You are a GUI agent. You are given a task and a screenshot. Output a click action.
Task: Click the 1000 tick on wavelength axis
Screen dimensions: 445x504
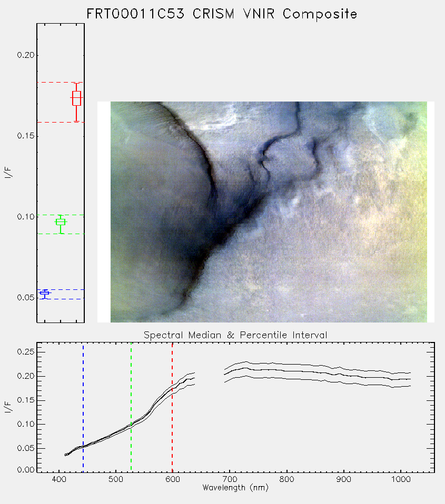401,479
